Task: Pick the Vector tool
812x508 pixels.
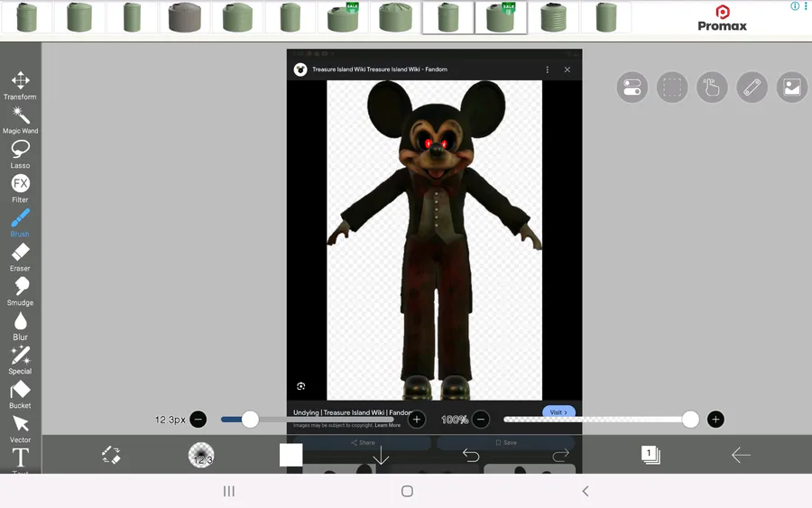Action: [x=20, y=429]
